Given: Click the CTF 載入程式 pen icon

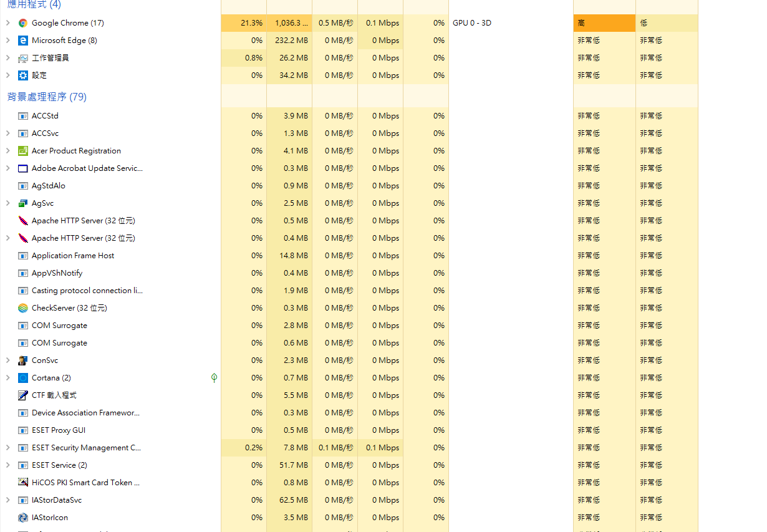Looking at the screenshot, I should point(23,395).
